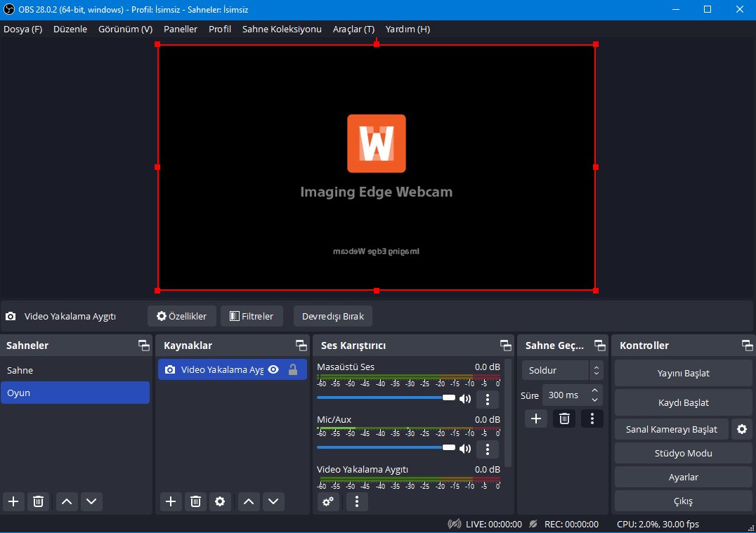Click the Mic/Aux volume slider
The width and height of the screenshot is (756, 533).
386,448
